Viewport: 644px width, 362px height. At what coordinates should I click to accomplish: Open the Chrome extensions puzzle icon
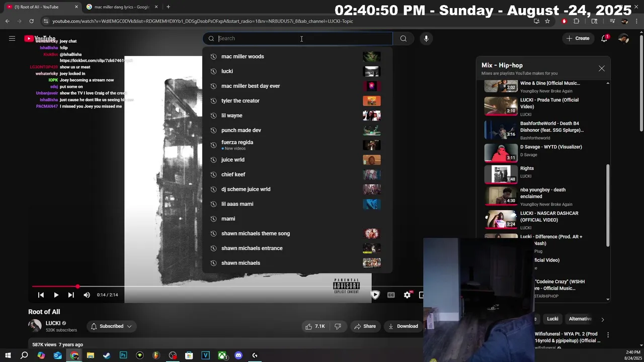[x=577, y=21]
